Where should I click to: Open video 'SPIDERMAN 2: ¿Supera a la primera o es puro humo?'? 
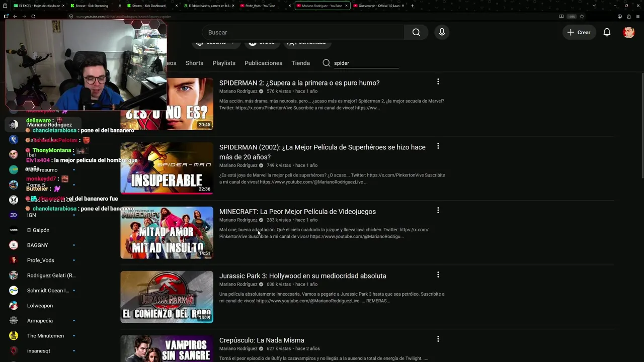[299, 83]
